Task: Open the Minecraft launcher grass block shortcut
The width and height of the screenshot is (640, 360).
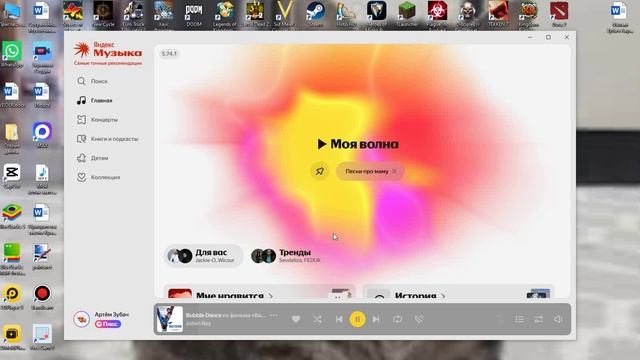Action: coord(407,14)
